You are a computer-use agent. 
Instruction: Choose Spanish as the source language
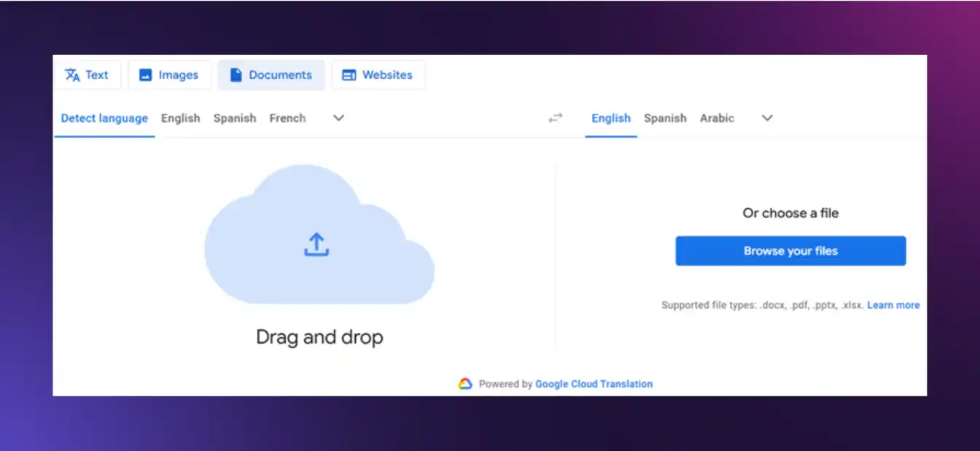[x=235, y=118]
